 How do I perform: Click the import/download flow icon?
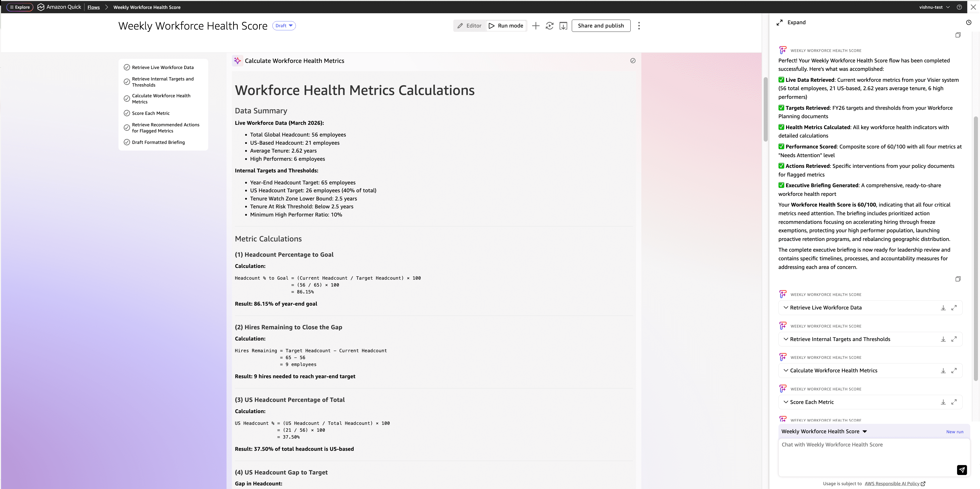click(x=563, y=26)
